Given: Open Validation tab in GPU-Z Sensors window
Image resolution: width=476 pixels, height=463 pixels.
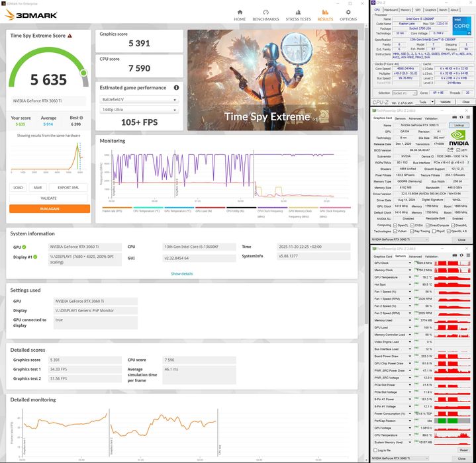Looking at the screenshot, I should click(x=431, y=257).
